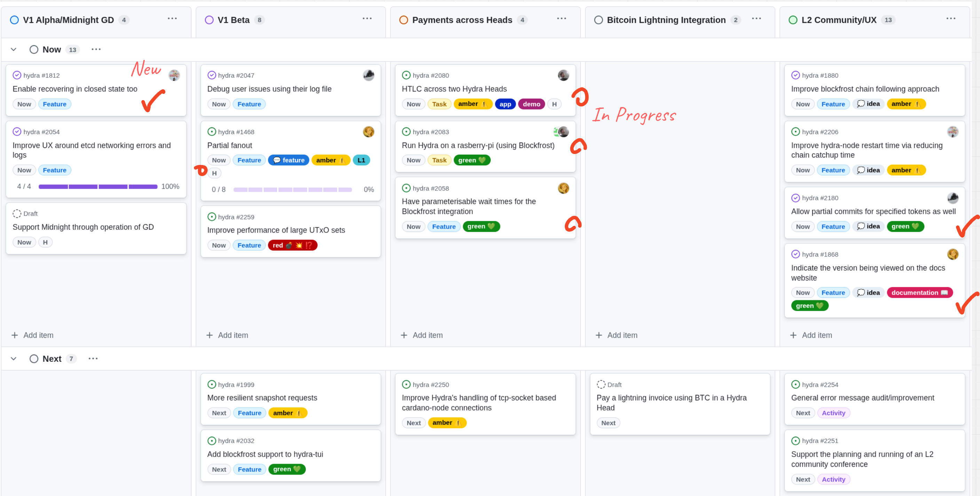Open HTLC across two Hydra Heads issue
This screenshot has width=980, height=496.
click(454, 89)
